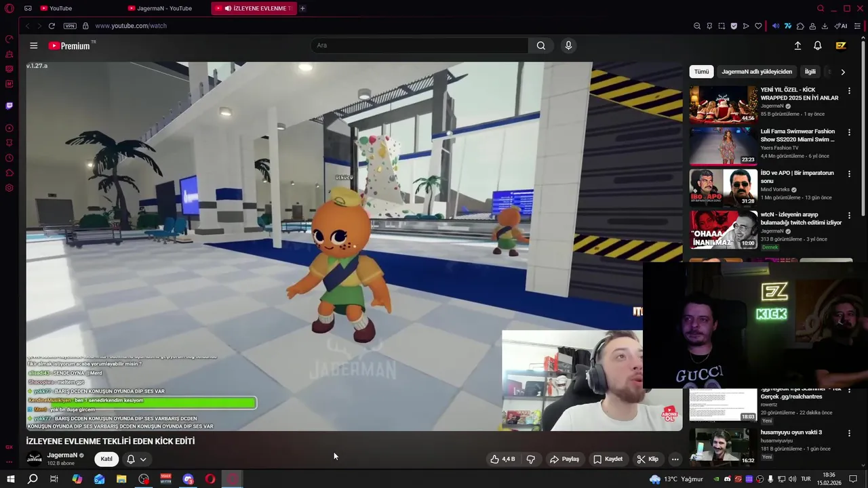Open Luli Fama Swimwear Fashion Show thumbnail

click(x=723, y=146)
